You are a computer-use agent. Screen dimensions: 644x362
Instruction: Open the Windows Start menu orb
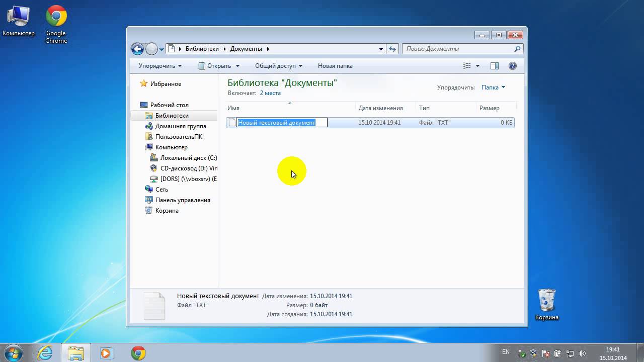[14, 353]
